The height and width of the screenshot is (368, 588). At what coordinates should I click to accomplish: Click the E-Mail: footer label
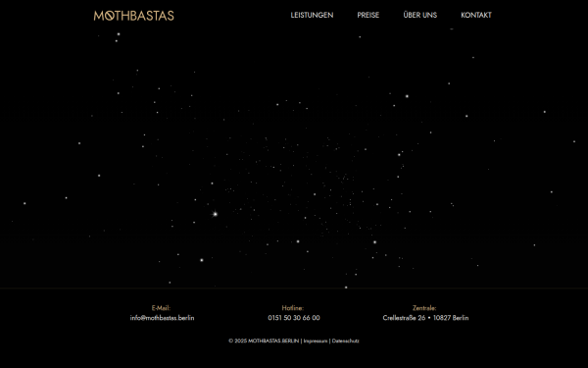pos(161,308)
